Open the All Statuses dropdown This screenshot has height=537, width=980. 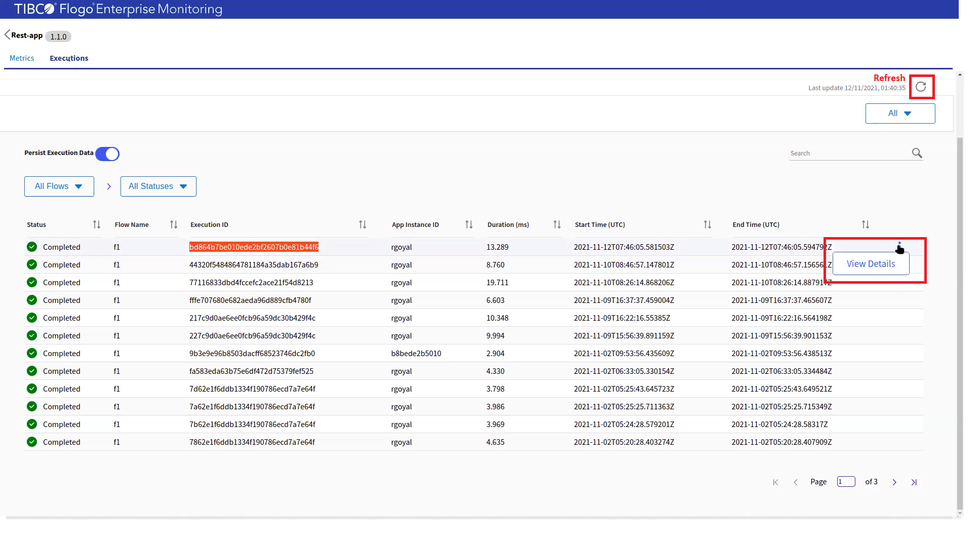158,186
